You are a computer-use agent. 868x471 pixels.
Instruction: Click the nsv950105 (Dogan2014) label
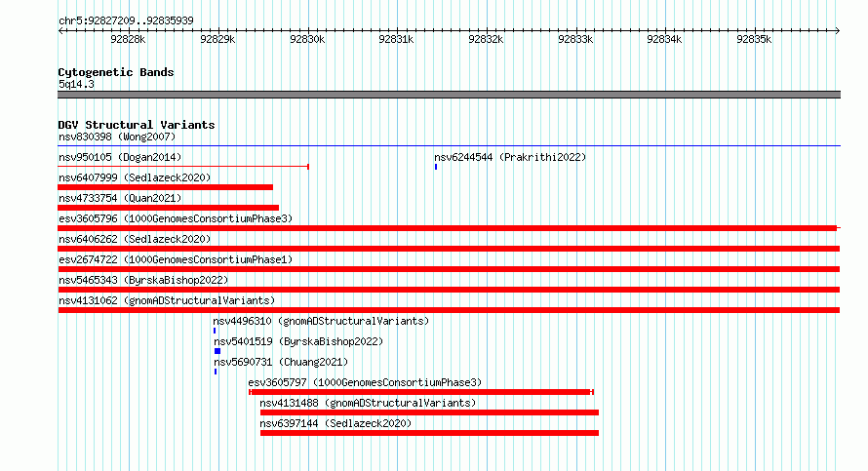[120, 157]
